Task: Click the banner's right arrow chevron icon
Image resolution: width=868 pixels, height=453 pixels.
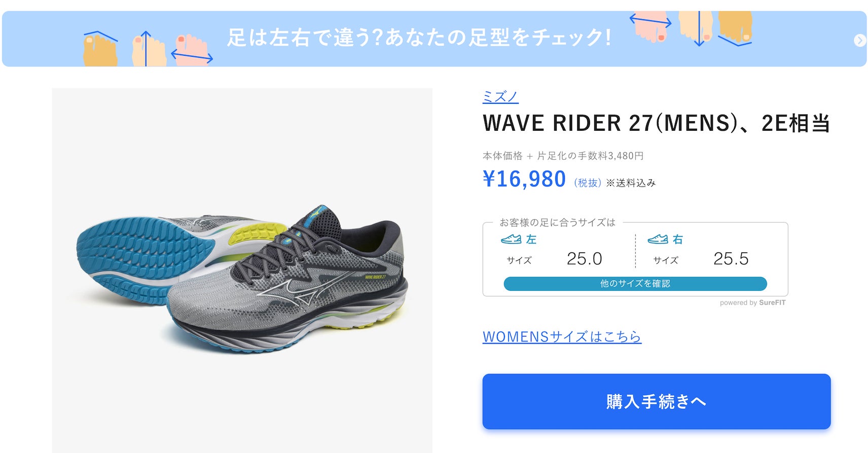Action: point(859,40)
